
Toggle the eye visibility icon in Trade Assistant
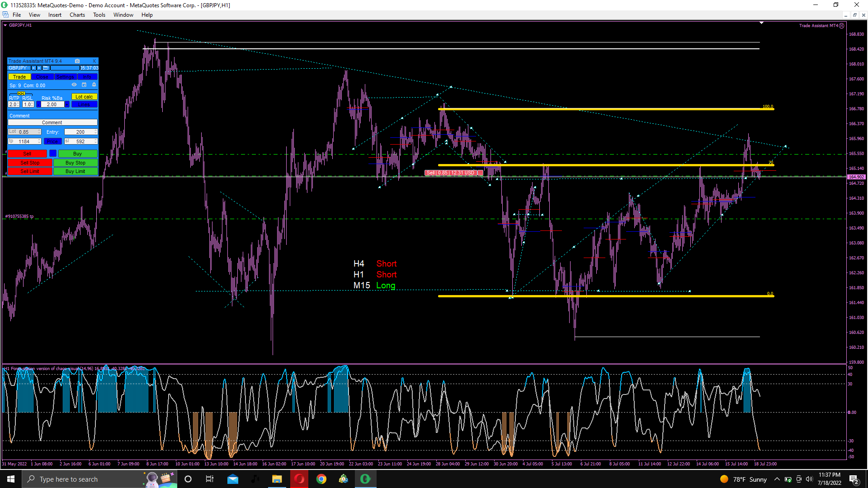click(x=74, y=85)
